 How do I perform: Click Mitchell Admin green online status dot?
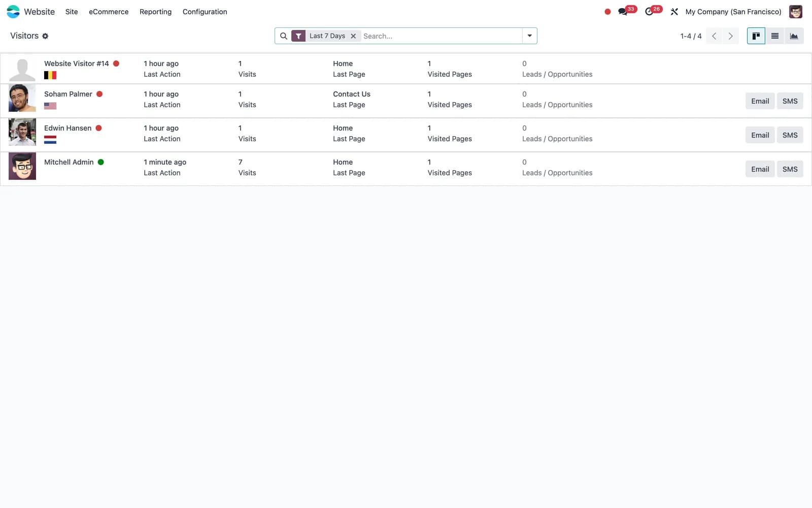[100, 162]
